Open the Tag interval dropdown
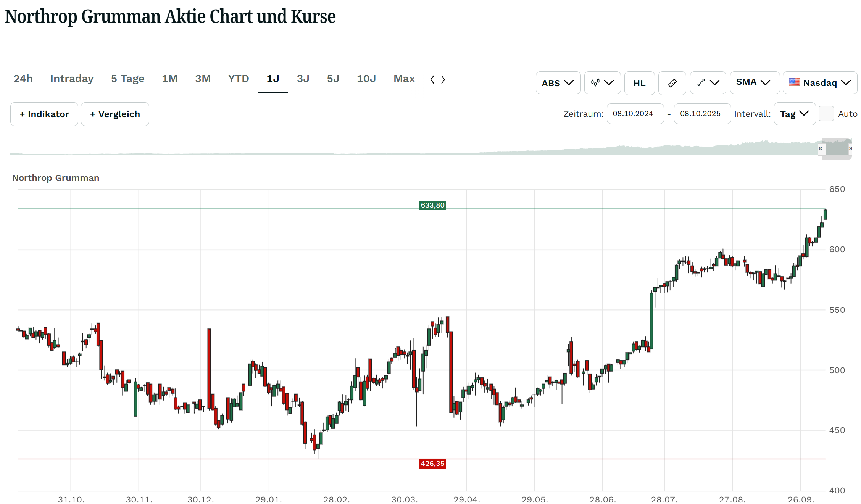The height and width of the screenshot is (504, 861). coord(794,114)
